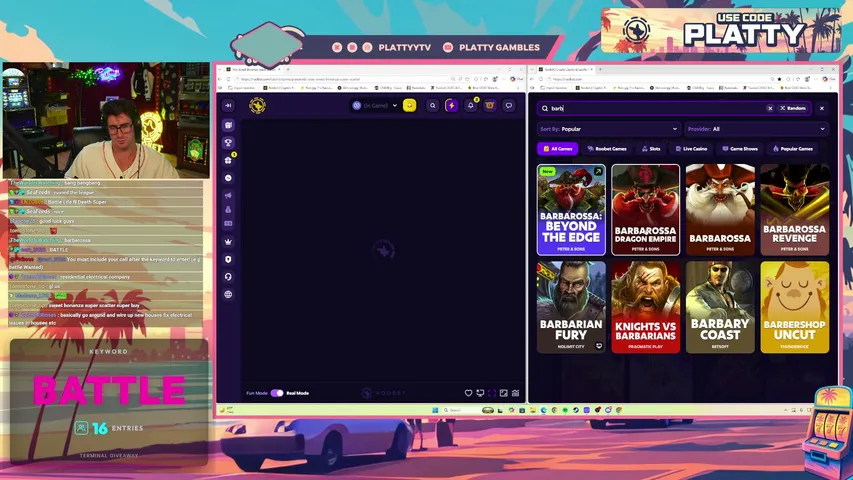The width and height of the screenshot is (853, 480).
Task: Select the Roobet Games category tab
Action: tap(607, 149)
